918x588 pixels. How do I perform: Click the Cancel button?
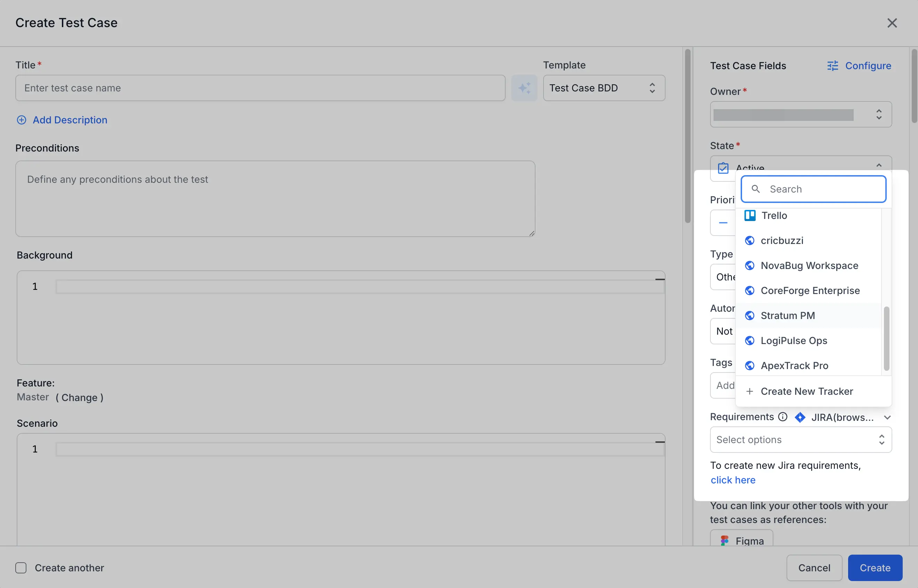coord(814,568)
